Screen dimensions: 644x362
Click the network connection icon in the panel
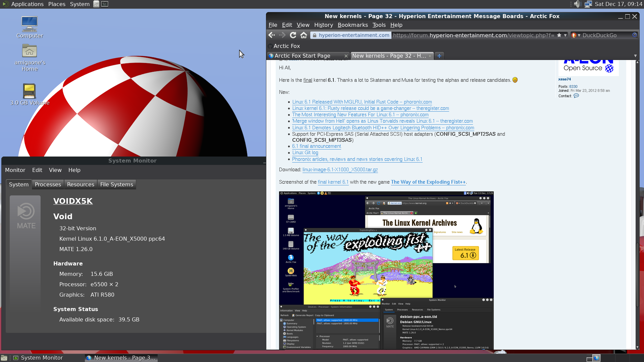pos(588,4)
